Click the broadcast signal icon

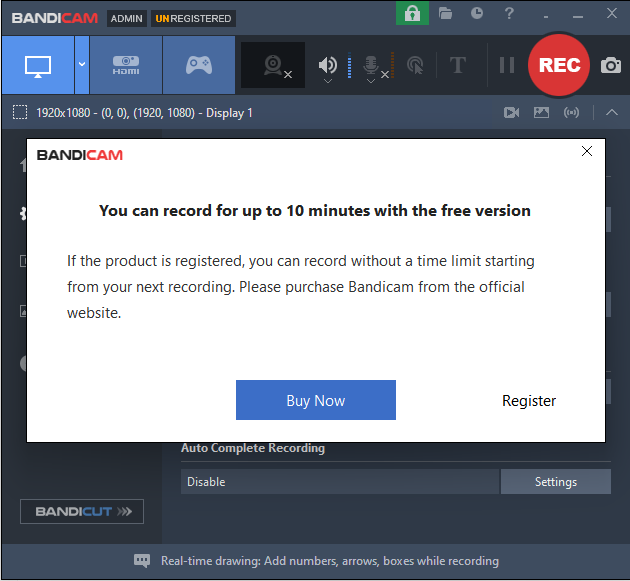click(x=571, y=113)
